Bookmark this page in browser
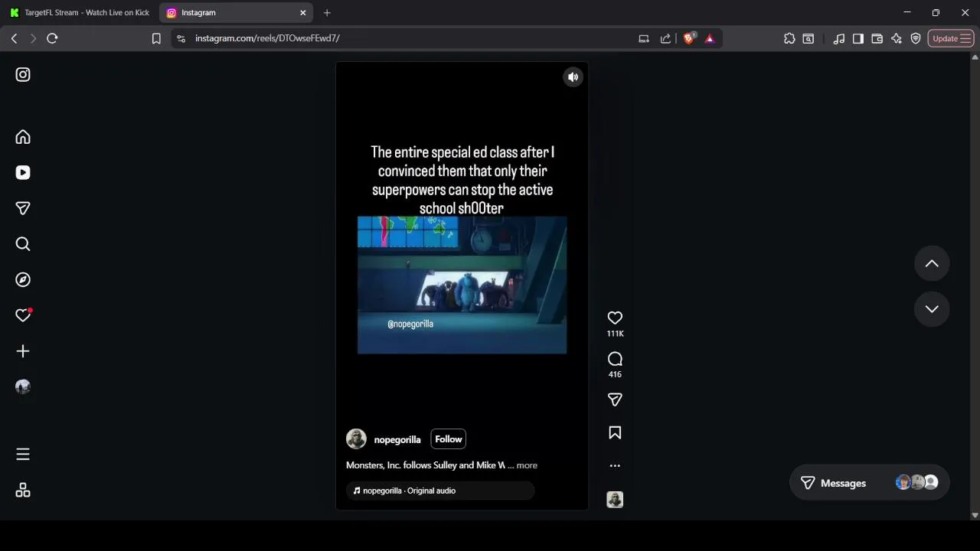The image size is (980, 551). coord(156,38)
